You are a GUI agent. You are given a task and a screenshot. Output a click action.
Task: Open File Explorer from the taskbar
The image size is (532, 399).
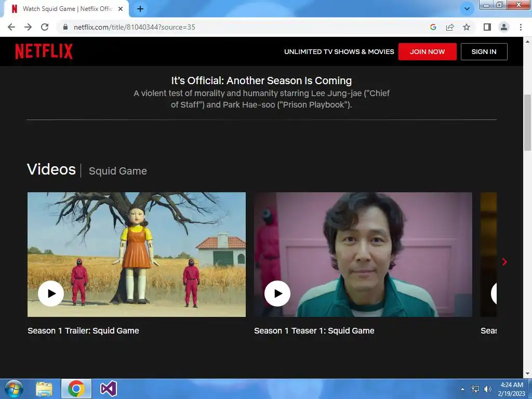coord(44,389)
